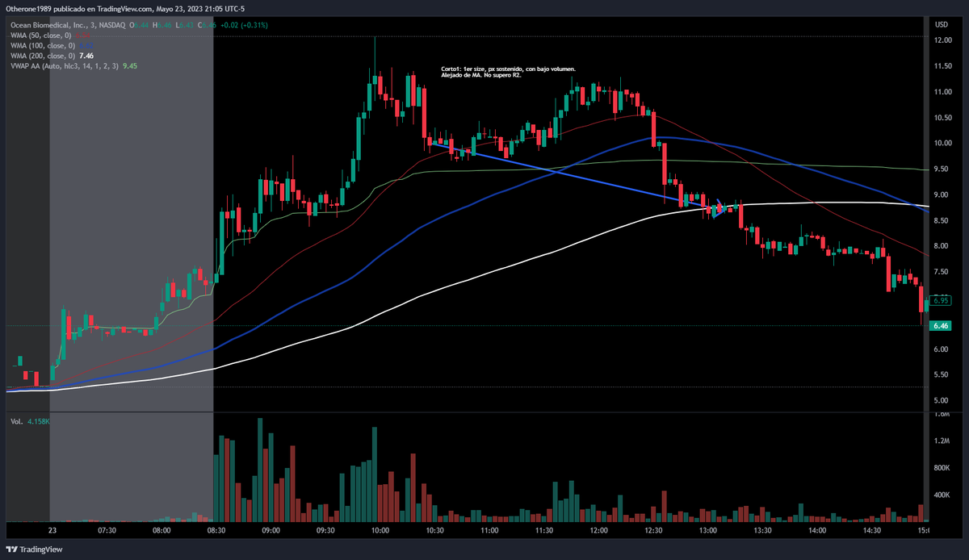
Task: Select the 'Corto1: 1er size' annotation text
Action: [x=509, y=73]
